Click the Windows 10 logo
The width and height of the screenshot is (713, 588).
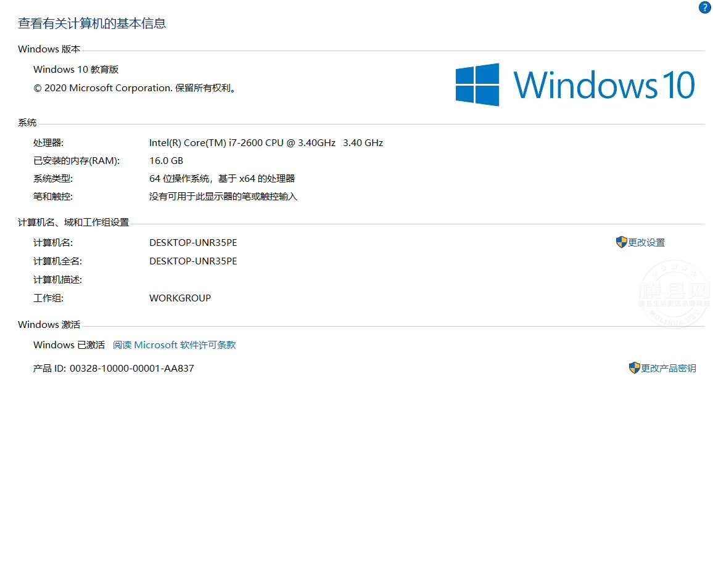[575, 84]
